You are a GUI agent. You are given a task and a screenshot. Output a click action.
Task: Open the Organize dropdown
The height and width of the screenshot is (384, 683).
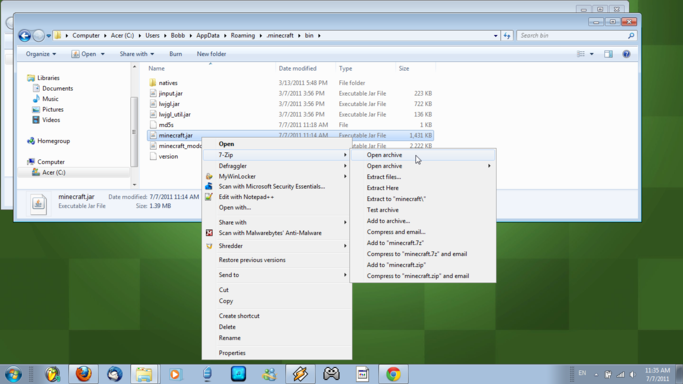41,54
